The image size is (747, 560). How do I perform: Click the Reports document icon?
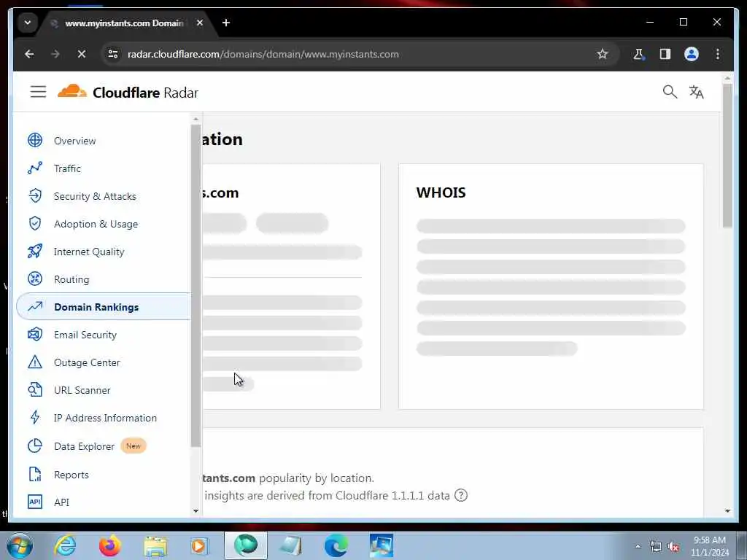coord(35,474)
